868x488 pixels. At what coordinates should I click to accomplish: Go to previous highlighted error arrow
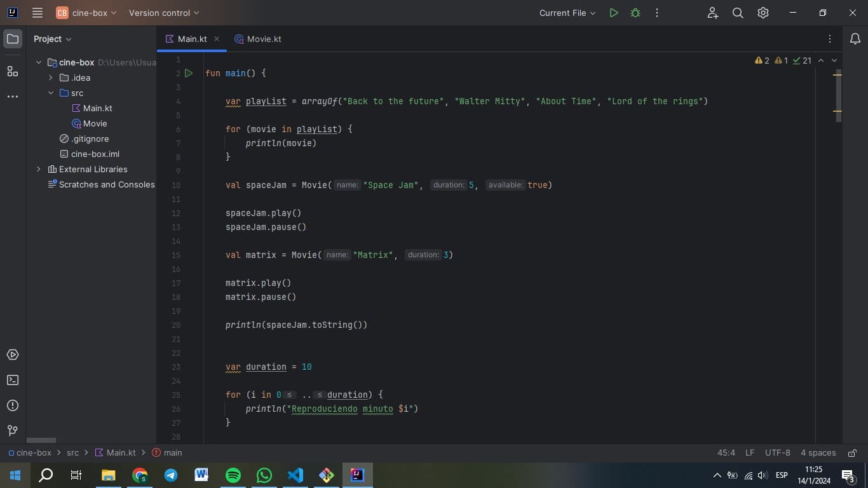tap(821, 60)
